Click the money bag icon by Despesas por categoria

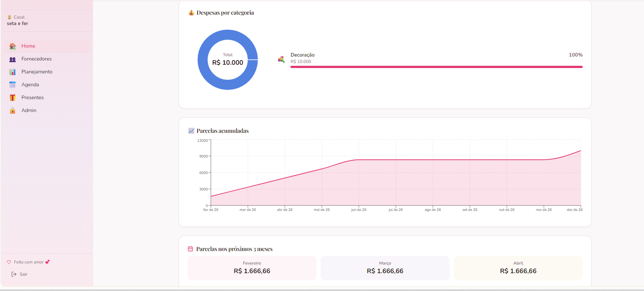tap(191, 13)
